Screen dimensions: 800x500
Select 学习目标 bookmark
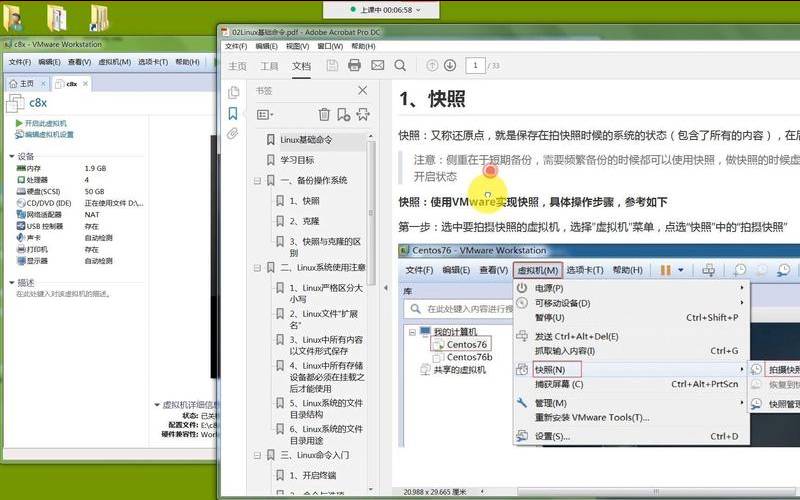click(x=297, y=160)
